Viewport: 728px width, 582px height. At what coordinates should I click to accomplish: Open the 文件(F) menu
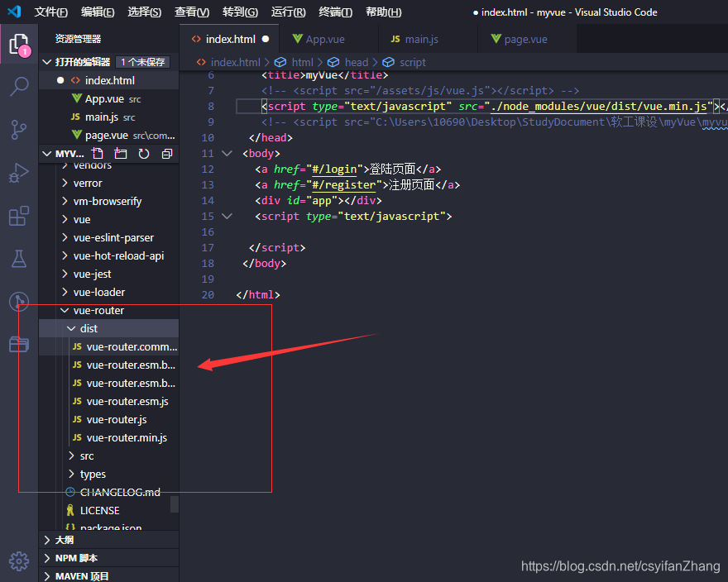pos(51,12)
